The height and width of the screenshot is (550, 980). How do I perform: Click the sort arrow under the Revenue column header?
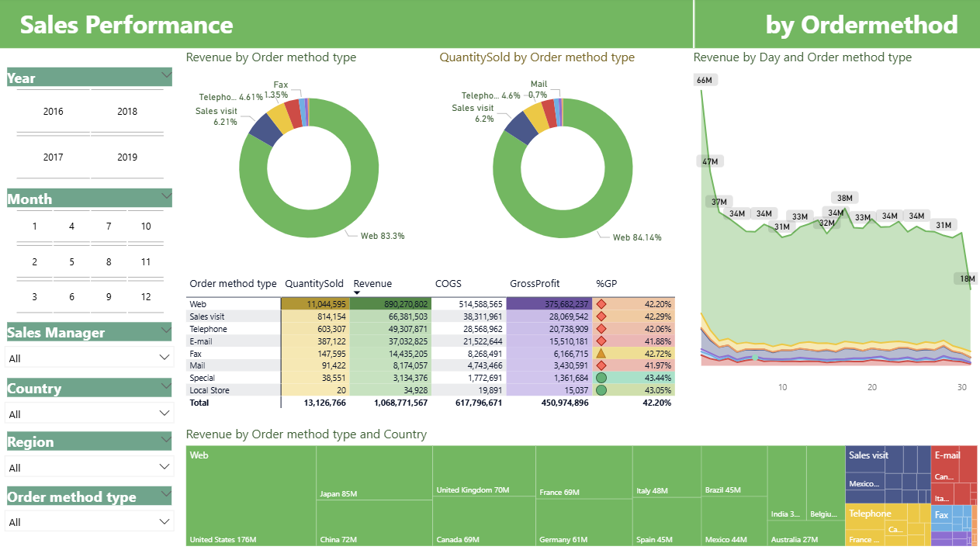(357, 291)
